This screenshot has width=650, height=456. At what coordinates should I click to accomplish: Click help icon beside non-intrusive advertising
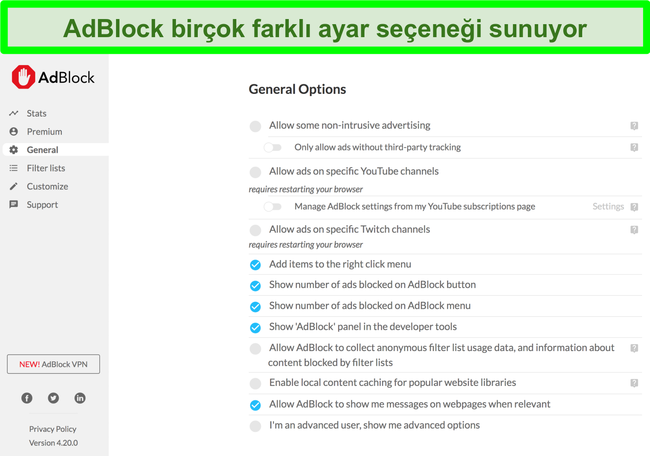634,126
